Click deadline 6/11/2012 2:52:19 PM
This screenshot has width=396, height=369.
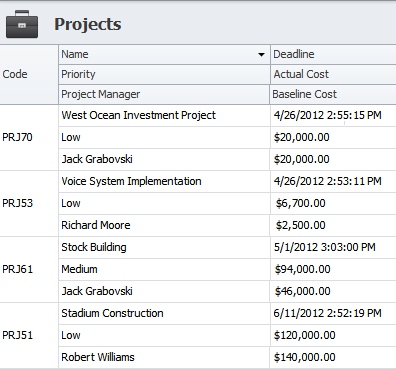[333, 313]
